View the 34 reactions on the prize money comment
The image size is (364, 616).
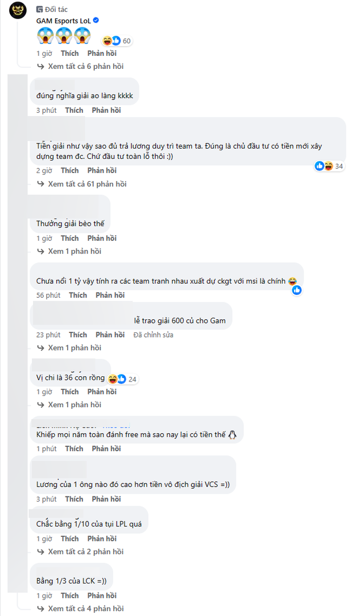(330, 166)
